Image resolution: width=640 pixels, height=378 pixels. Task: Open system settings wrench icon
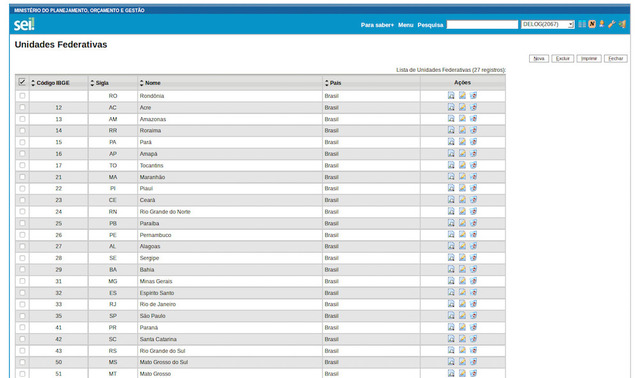611,24
